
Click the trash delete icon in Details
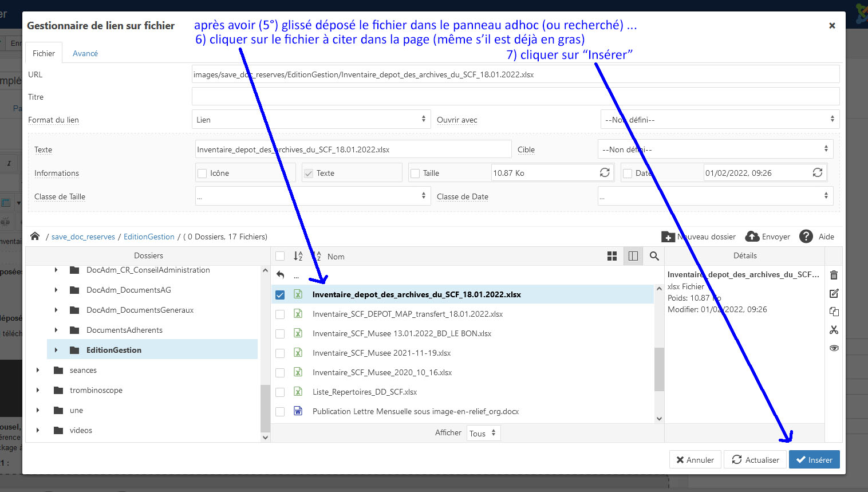834,275
